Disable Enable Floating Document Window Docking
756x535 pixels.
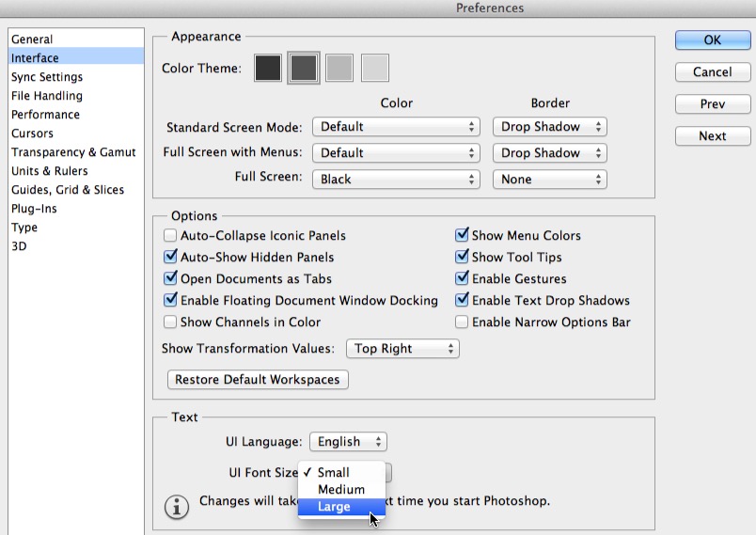point(169,300)
